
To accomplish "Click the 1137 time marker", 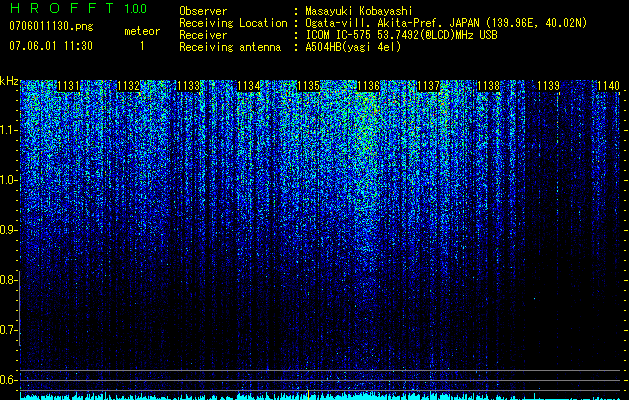I will 428,86.
